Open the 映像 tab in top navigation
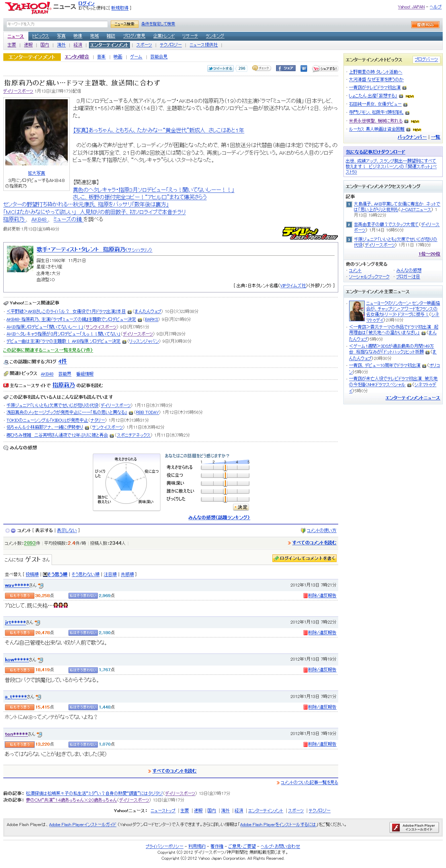 (78, 36)
